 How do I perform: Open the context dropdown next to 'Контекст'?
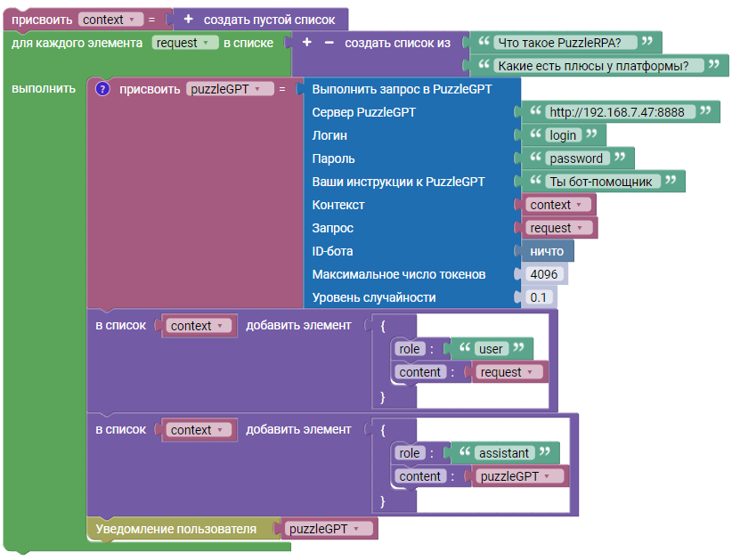558,205
